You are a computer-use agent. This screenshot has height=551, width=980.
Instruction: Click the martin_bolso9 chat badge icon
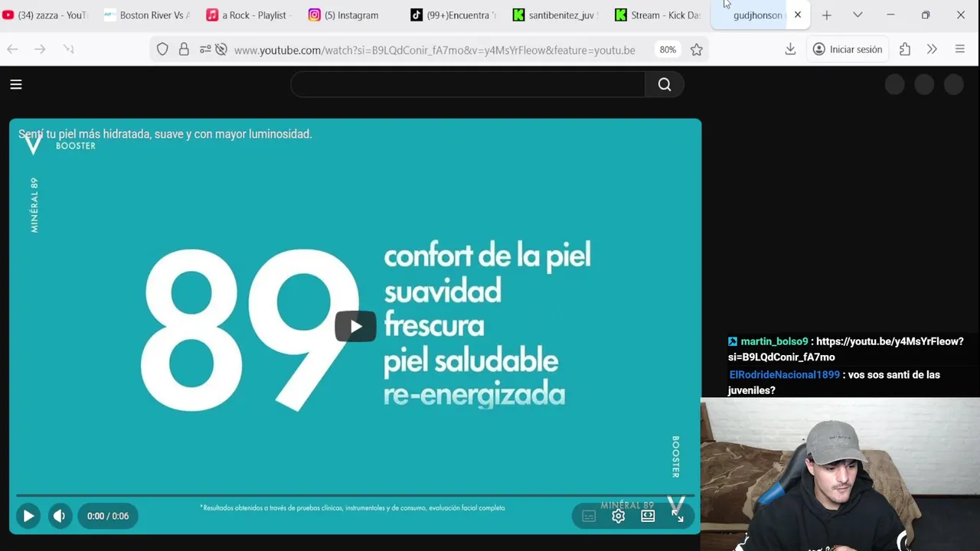coord(733,341)
